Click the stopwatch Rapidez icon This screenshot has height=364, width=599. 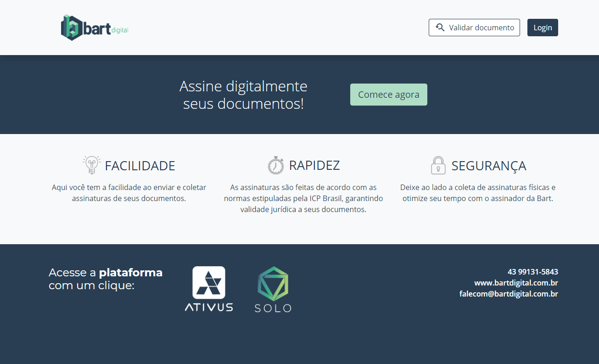pyautogui.click(x=276, y=165)
